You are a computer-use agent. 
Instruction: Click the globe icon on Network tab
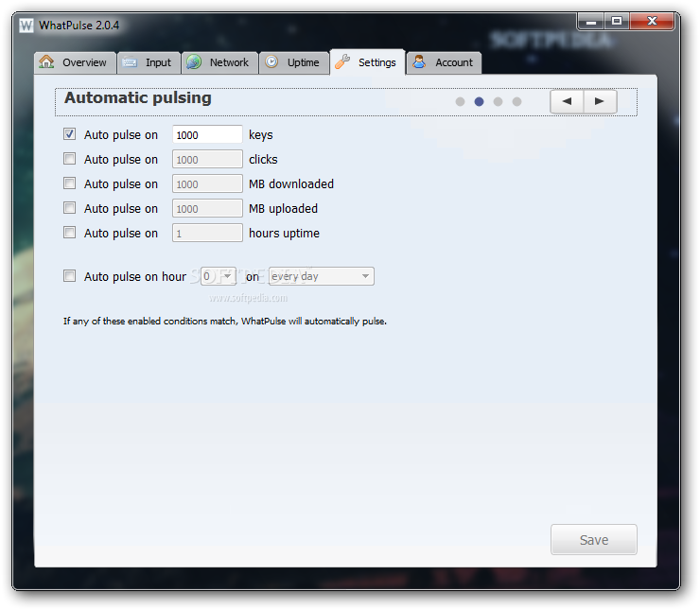point(194,62)
